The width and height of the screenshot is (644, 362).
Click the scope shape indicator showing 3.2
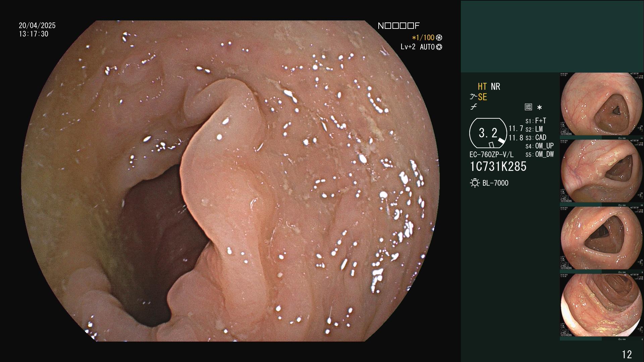(488, 133)
